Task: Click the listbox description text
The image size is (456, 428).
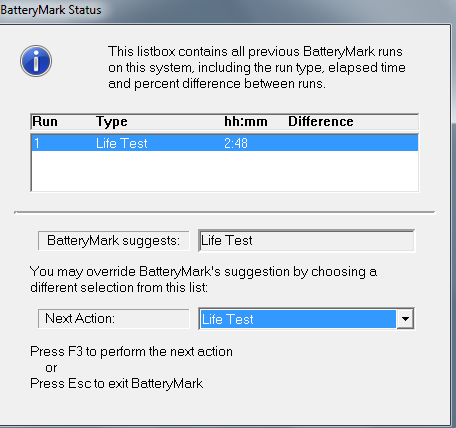Action: [x=257, y=68]
